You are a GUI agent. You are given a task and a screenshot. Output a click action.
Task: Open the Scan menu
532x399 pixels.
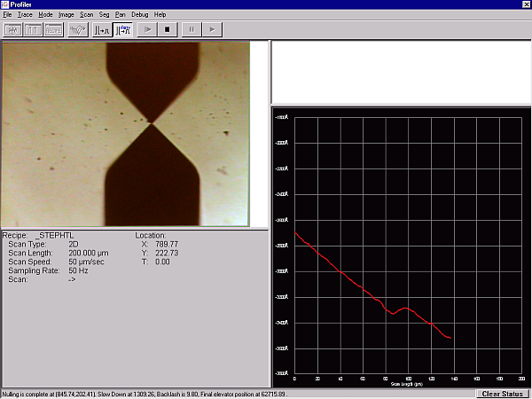[x=86, y=15]
